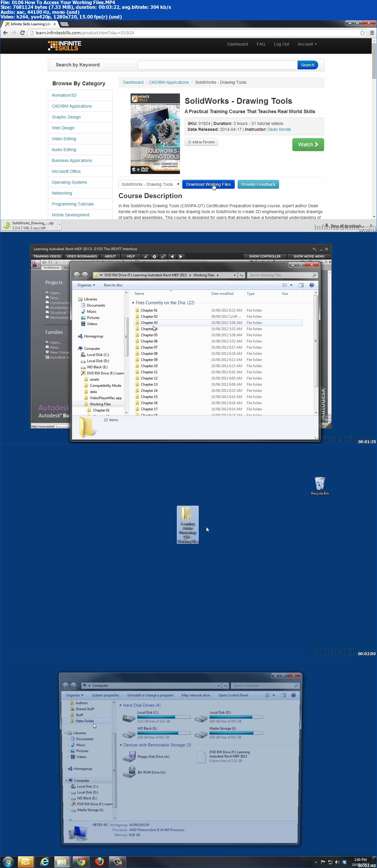The image size is (377, 868).
Task: Click the Floppy Disk Drive (A:) icon
Action: pos(129,757)
